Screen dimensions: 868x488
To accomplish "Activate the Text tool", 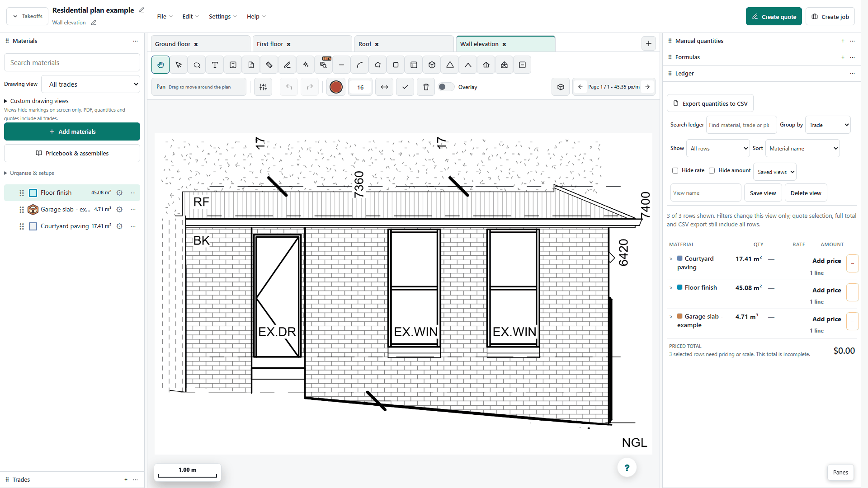I will [x=215, y=65].
